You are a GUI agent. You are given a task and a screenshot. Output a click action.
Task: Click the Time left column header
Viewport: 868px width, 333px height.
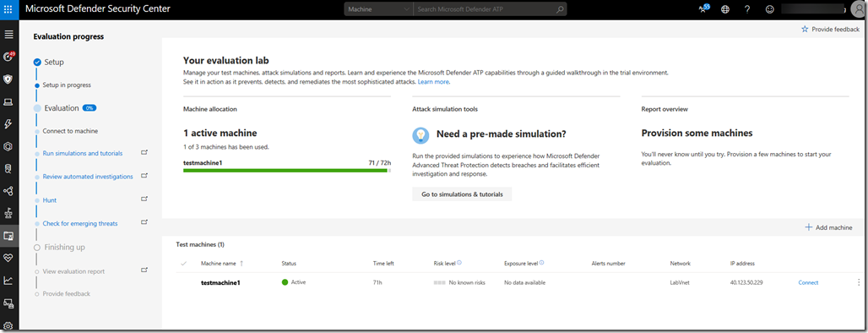[383, 263]
